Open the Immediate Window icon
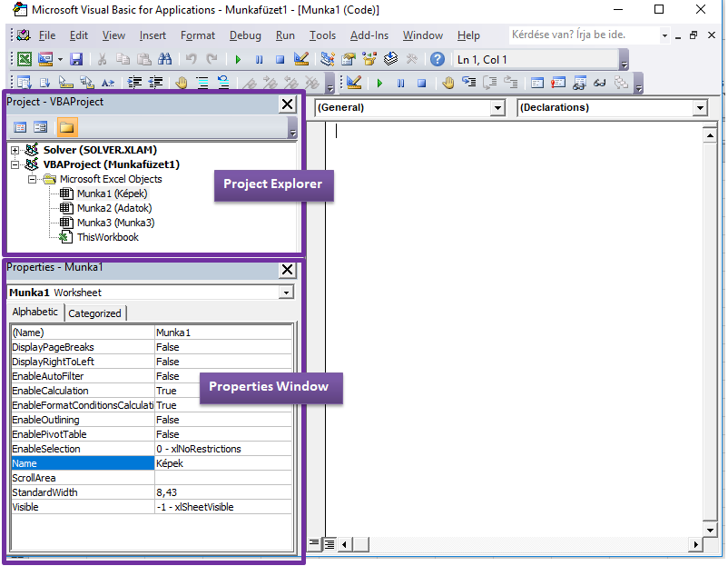The height and width of the screenshot is (566, 728). (558, 84)
